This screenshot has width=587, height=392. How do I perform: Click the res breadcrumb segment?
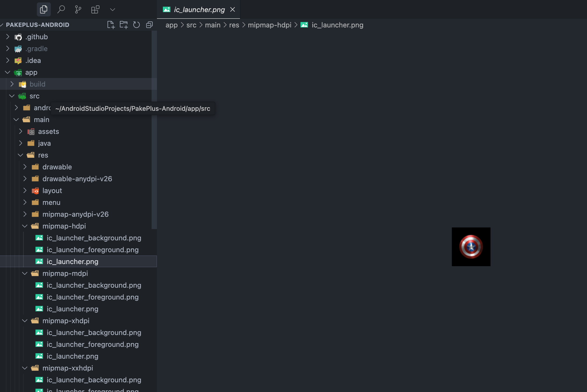(234, 25)
